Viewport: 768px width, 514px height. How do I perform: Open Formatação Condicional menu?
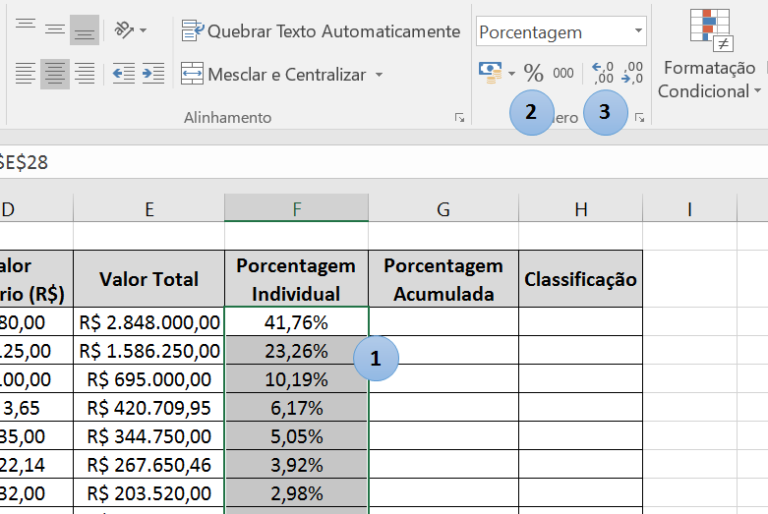click(709, 55)
